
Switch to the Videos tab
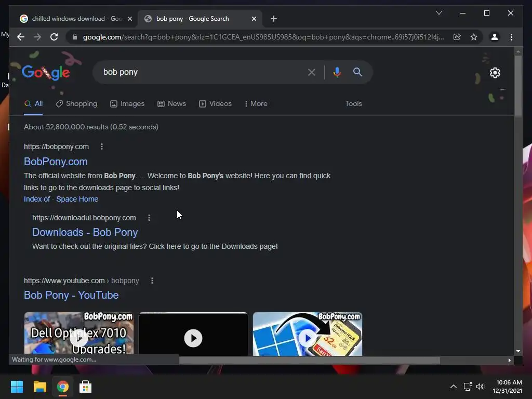(216, 104)
